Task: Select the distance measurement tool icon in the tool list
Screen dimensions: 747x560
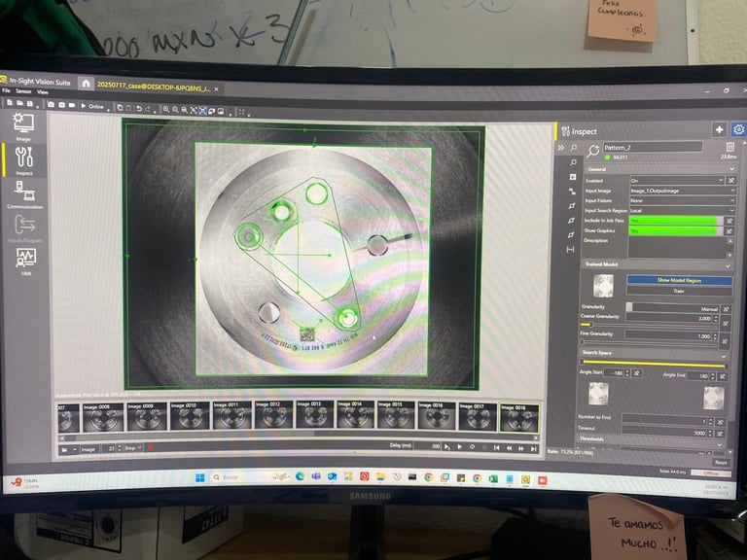Action: tap(570, 250)
